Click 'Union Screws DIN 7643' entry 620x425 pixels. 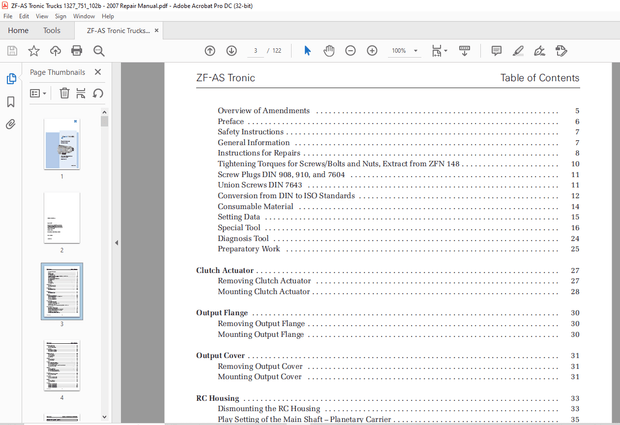(260, 185)
